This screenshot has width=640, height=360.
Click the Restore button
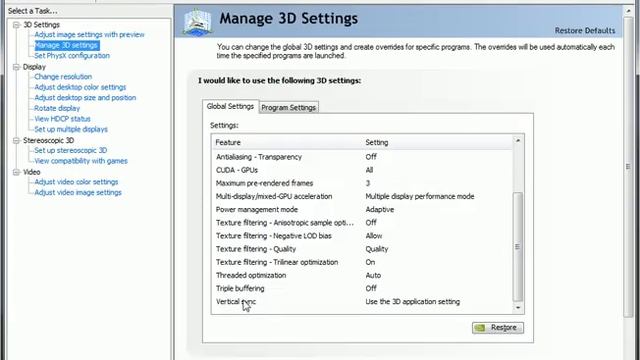(x=498, y=328)
